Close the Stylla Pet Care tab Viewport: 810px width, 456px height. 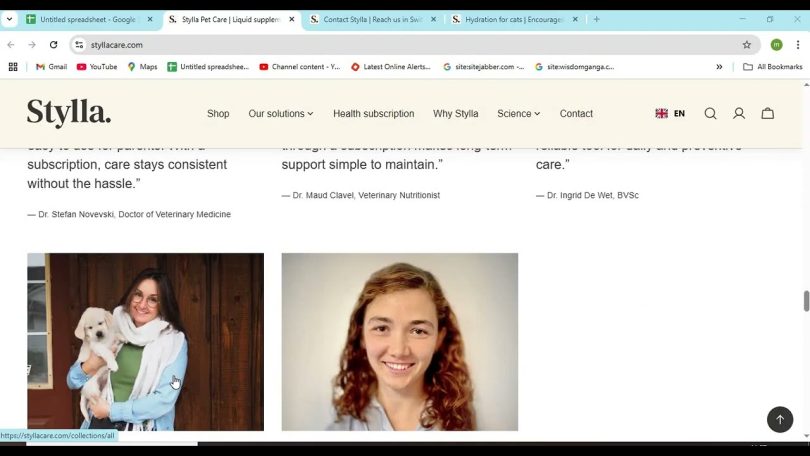pyautogui.click(x=291, y=19)
